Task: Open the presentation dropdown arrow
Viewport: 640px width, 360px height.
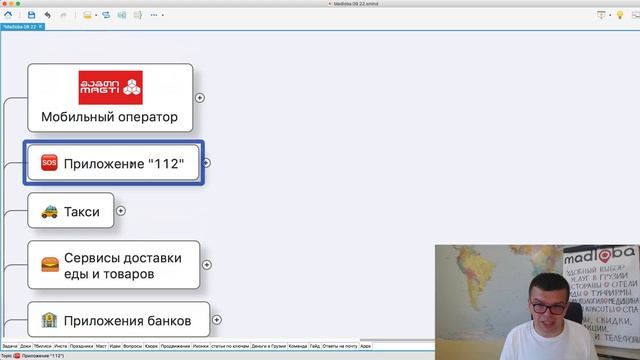Action: (610, 15)
